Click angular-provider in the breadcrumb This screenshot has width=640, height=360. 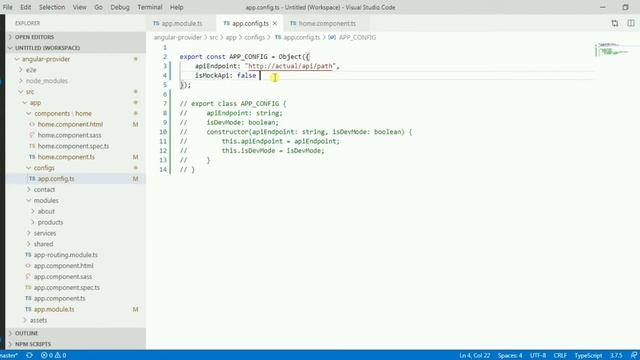tap(178, 37)
